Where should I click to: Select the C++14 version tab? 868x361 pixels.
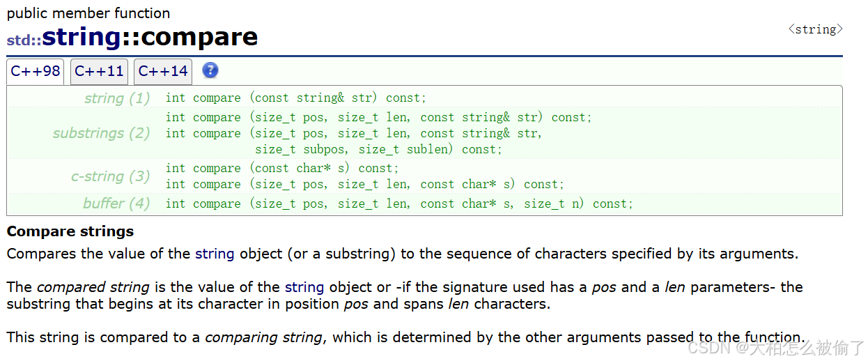coord(163,71)
